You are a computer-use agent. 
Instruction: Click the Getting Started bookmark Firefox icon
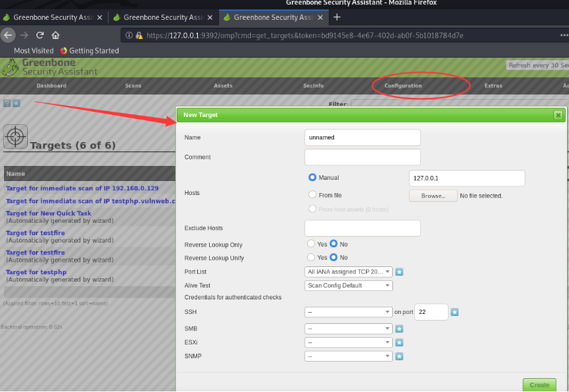[64, 51]
